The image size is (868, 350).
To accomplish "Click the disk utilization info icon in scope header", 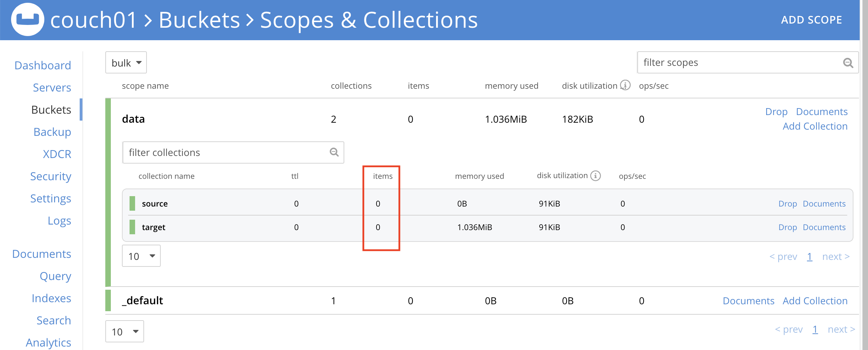I will [x=626, y=85].
